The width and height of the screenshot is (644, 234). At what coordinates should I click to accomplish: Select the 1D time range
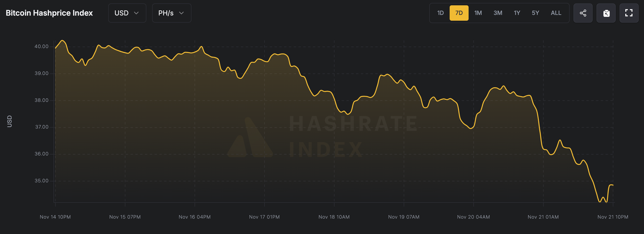point(440,13)
